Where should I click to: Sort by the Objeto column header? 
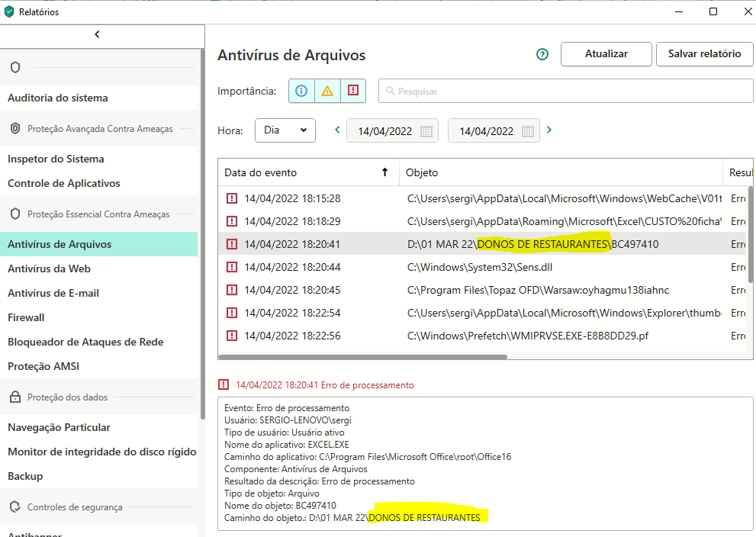pyautogui.click(x=560, y=172)
